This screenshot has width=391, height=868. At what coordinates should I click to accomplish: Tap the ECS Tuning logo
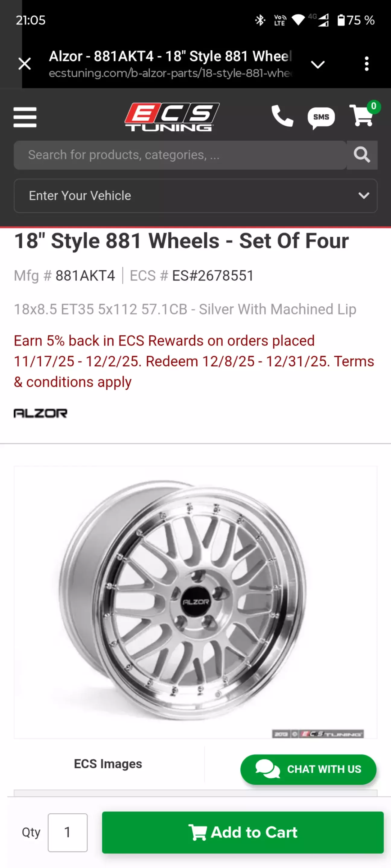coord(172,117)
